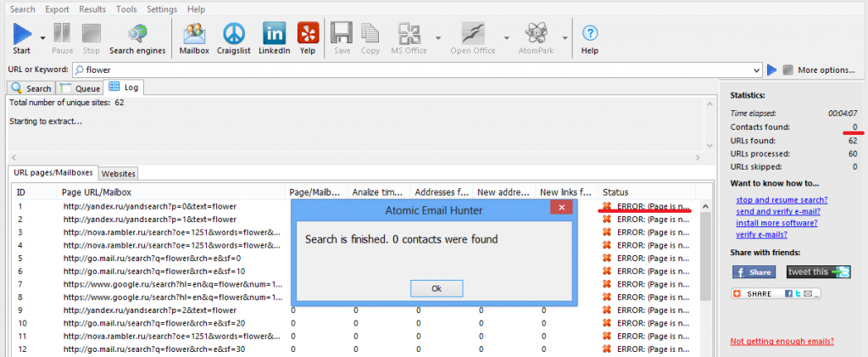Image resolution: width=868 pixels, height=357 pixels.
Task: Open 'send and verify e-mail?' link
Action: click(x=778, y=211)
